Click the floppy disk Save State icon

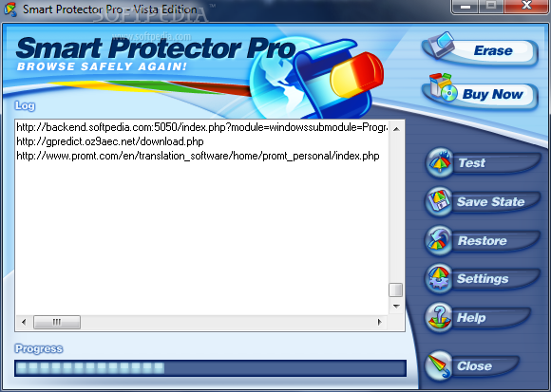coord(439,202)
